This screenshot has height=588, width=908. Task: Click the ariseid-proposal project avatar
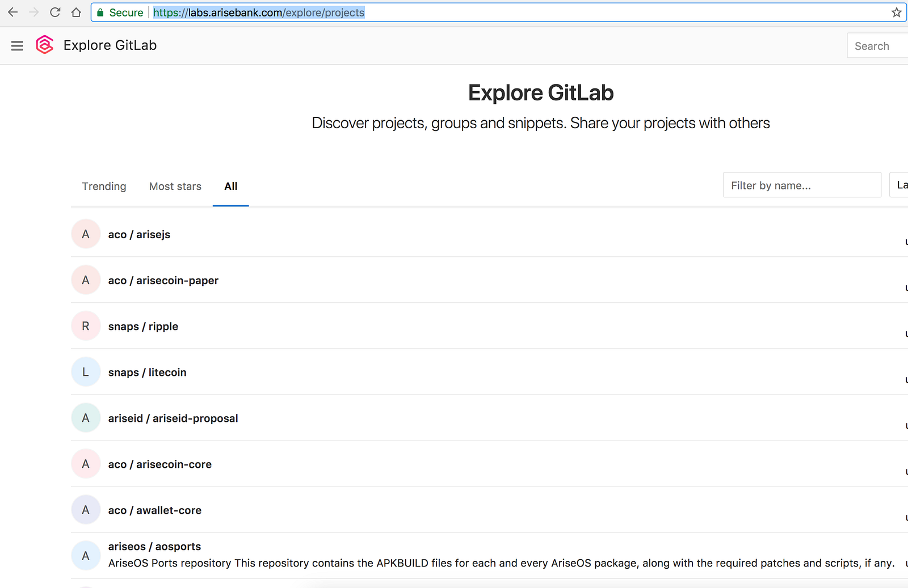(86, 418)
